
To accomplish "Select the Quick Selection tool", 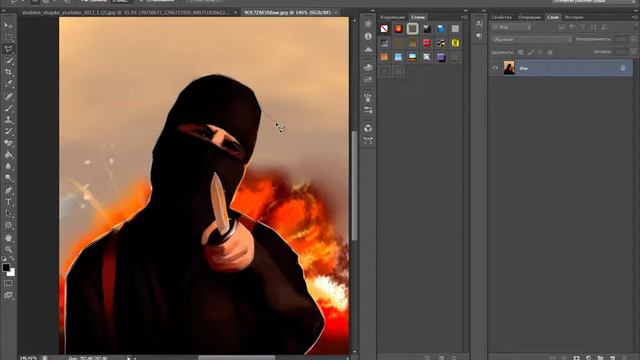I will 8,60.
